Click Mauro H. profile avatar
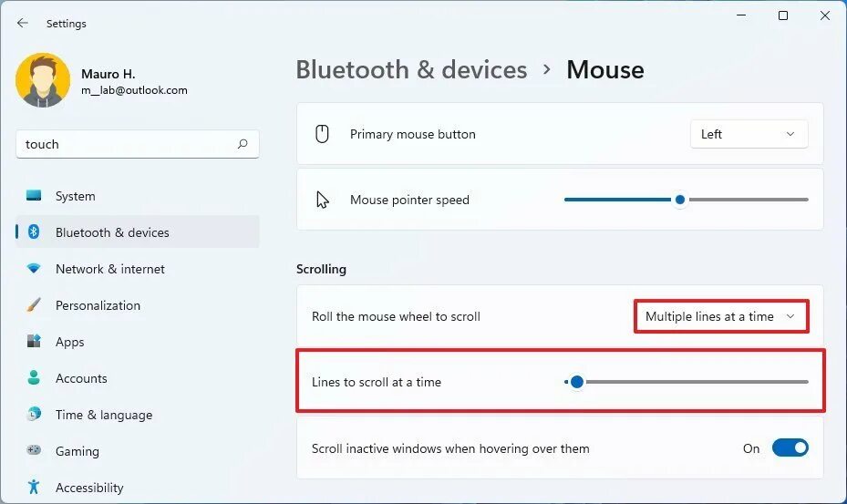The width and height of the screenshot is (847, 504). click(41, 80)
